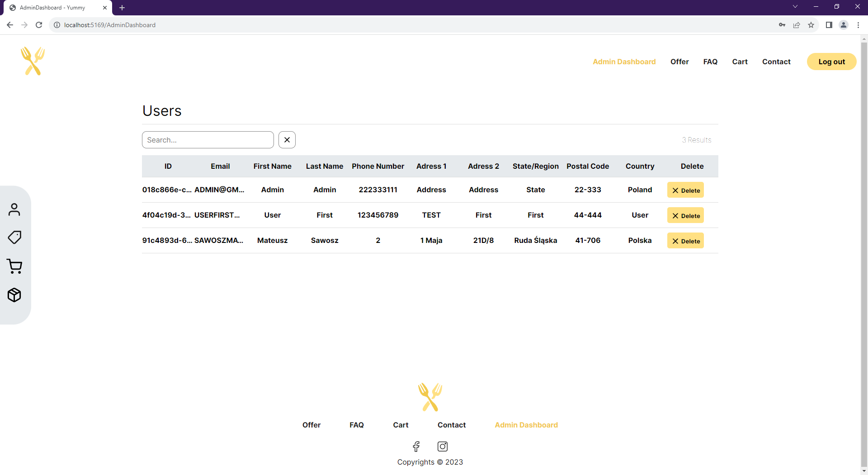Image resolution: width=868 pixels, height=475 pixels.
Task: Click the Log out button
Action: (x=831, y=62)
